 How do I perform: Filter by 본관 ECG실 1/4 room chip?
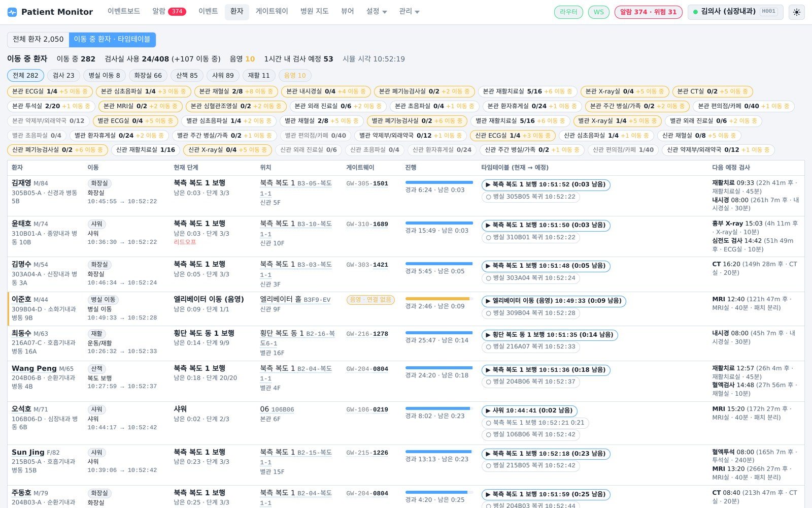tap(50, 91)
